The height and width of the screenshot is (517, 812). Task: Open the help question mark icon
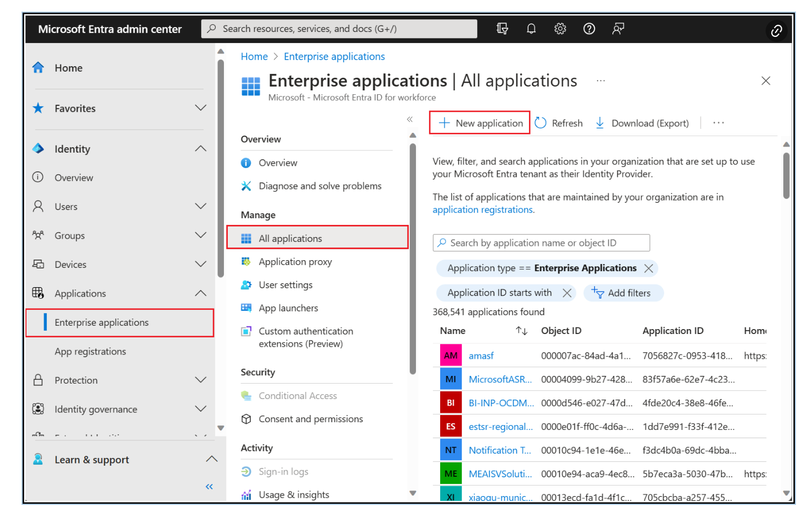click(589, 29)
